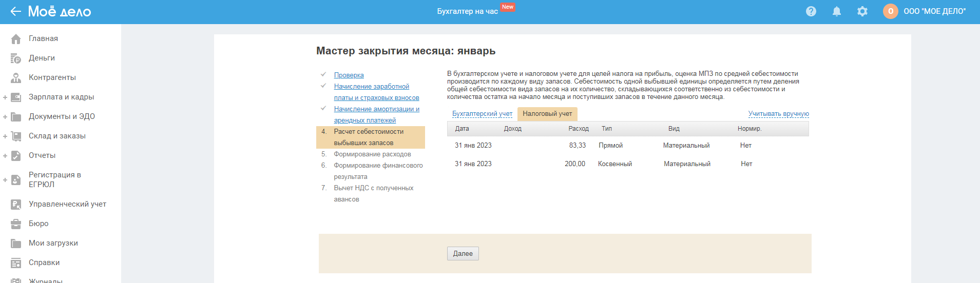The height and width of the screenshot is (283, 980).
Task: Click the Тип column header
Action: coord(607,129)
